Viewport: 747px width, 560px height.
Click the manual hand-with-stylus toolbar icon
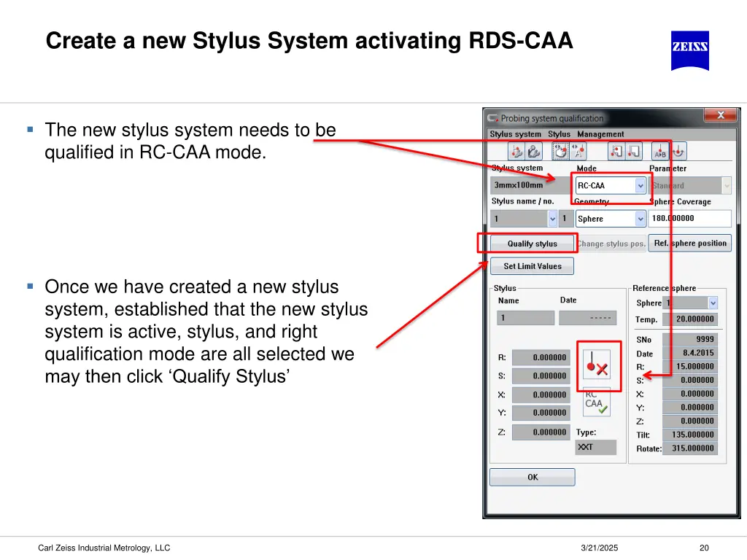coord(560,151)
